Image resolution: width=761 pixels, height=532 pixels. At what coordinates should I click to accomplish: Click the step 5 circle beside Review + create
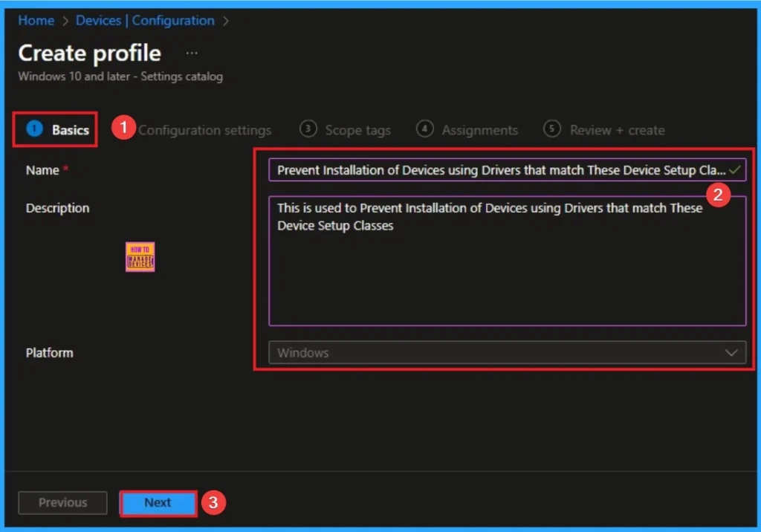[552, 129]
